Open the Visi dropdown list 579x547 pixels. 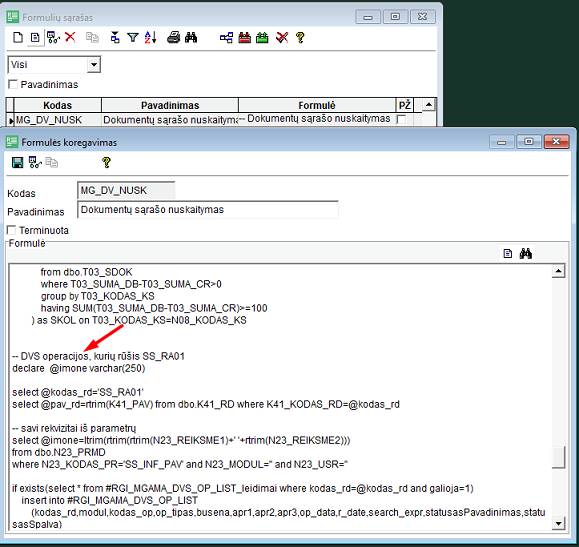pyautogui.click(x=94, y=65)
